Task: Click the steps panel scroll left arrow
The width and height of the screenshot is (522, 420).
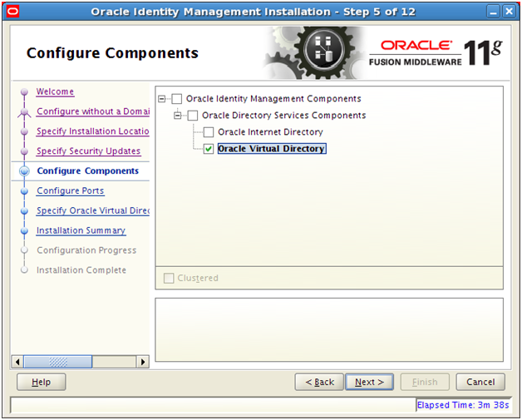Action: [17, 362]
